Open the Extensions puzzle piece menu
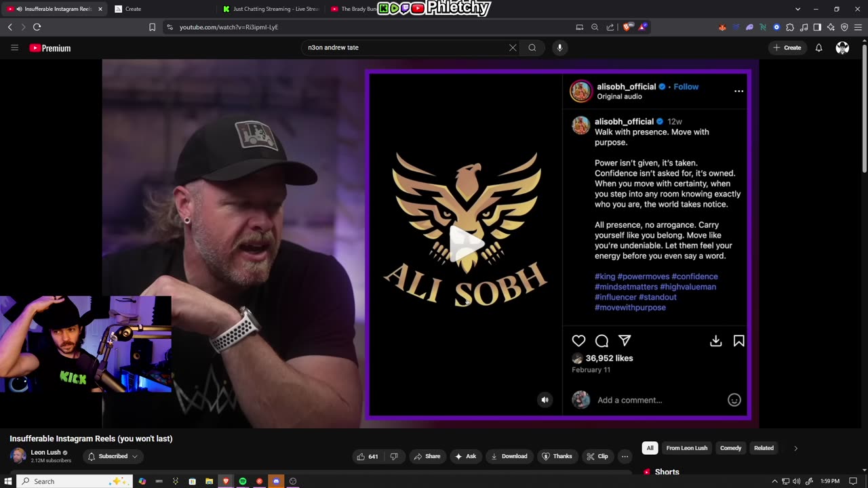This screenshot has height=488, width=868. pyautogui.click(x=790, y=27)
